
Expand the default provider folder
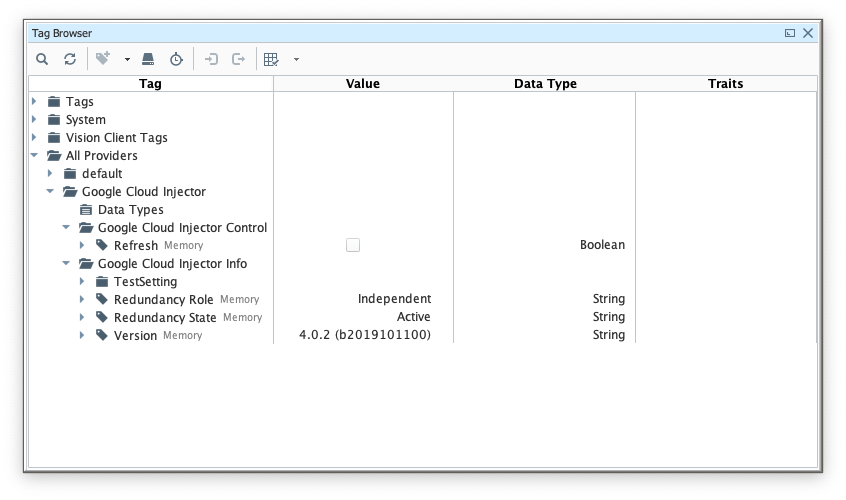[51, 173]
